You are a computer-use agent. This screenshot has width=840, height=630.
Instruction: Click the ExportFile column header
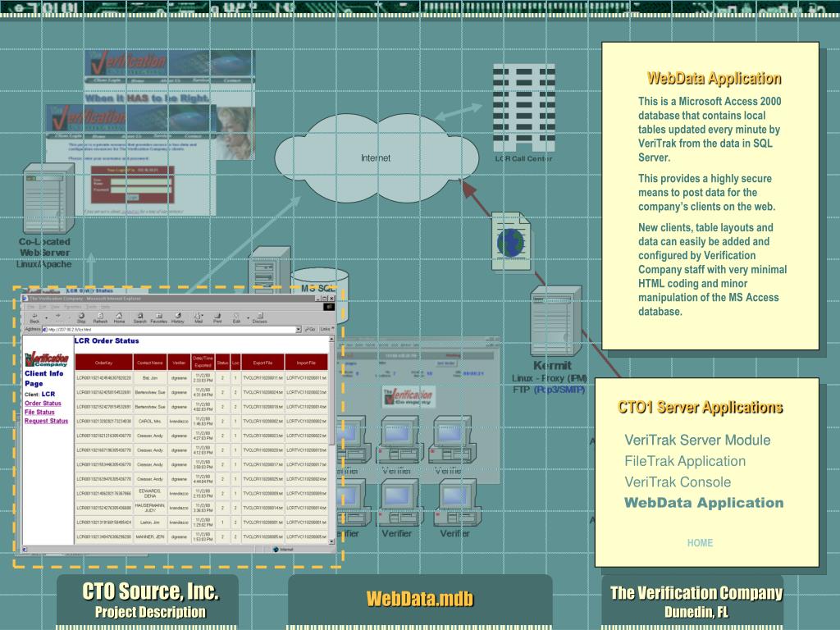tap(262, 362)
